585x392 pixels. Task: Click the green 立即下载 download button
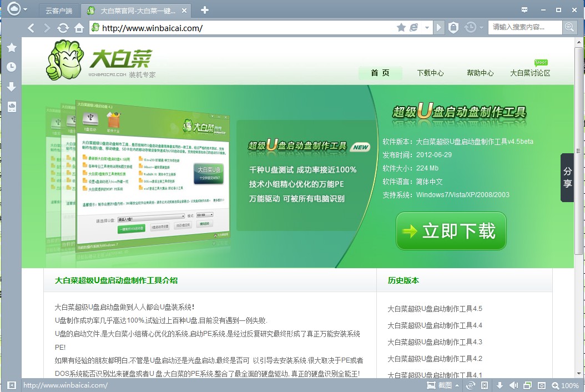[451, 231]
